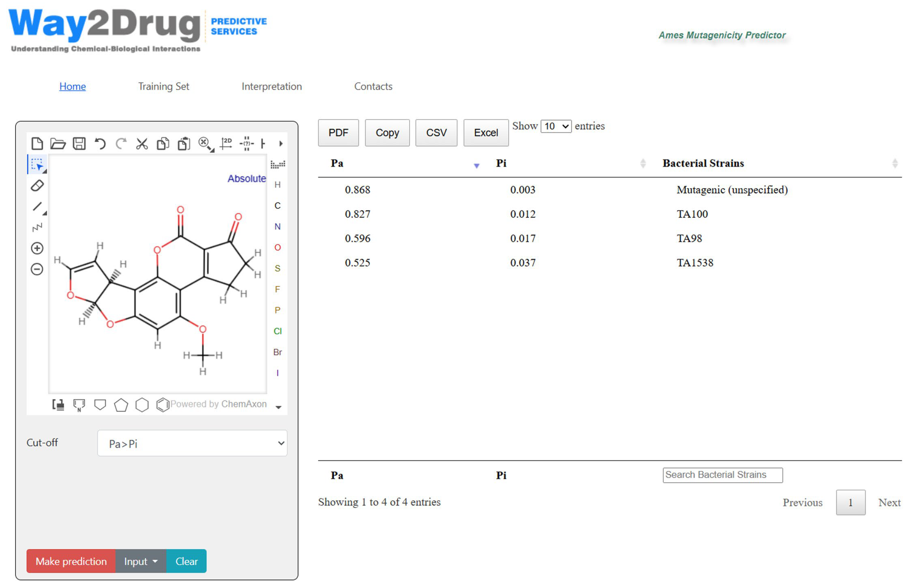Click the undo arrow in sketcher toolbar
This screenshot has width=914, height=588.
pyautogui.click(x=100, y=144)
